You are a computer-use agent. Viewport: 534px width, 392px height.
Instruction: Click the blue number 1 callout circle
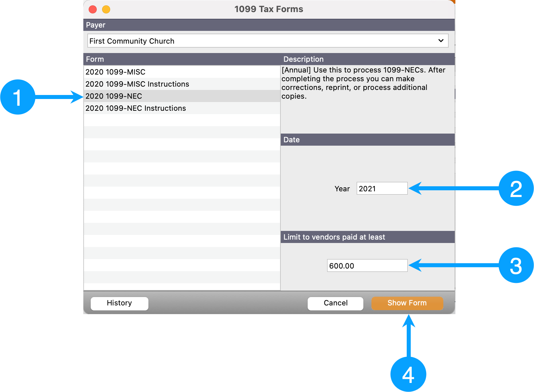[17, 97]
